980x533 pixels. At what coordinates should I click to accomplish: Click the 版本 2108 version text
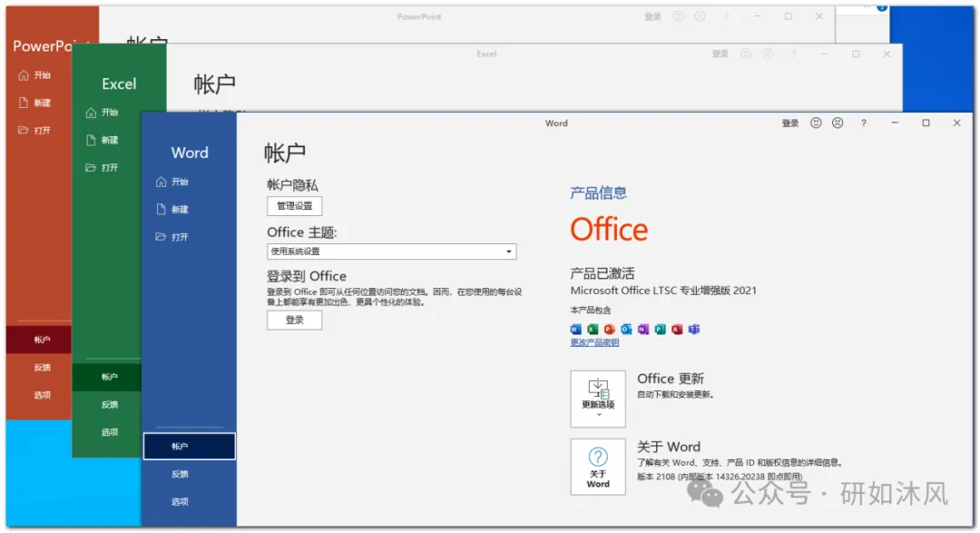click(x=719, y=477)
